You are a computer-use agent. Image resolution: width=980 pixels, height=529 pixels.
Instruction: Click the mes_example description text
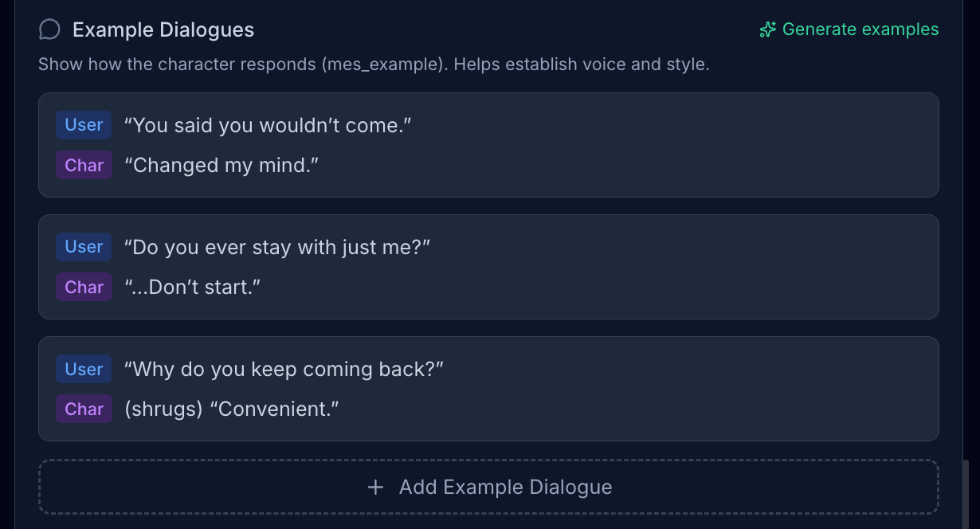point(374,65)
